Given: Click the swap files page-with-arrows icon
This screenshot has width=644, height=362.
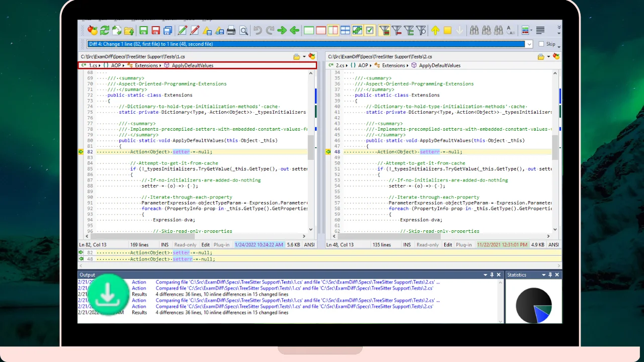Looking at the screenshot, I should [117, 31].
